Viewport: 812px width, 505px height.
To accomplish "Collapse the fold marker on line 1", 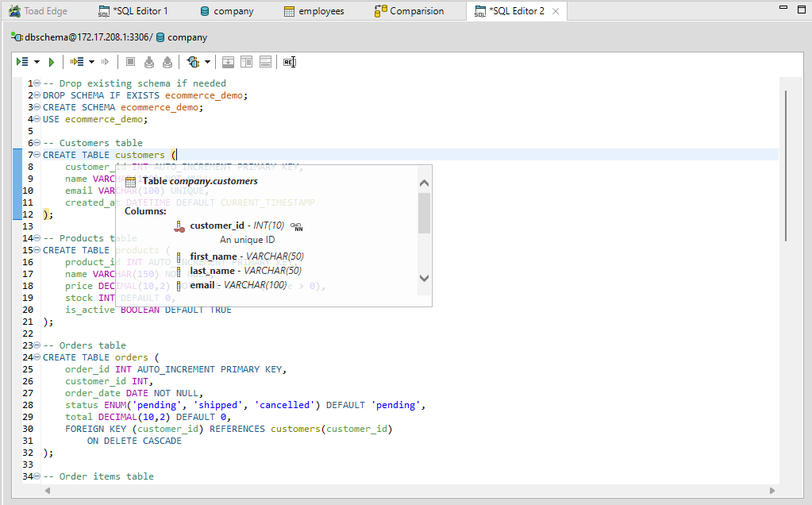I will click(x=37, y=83).
